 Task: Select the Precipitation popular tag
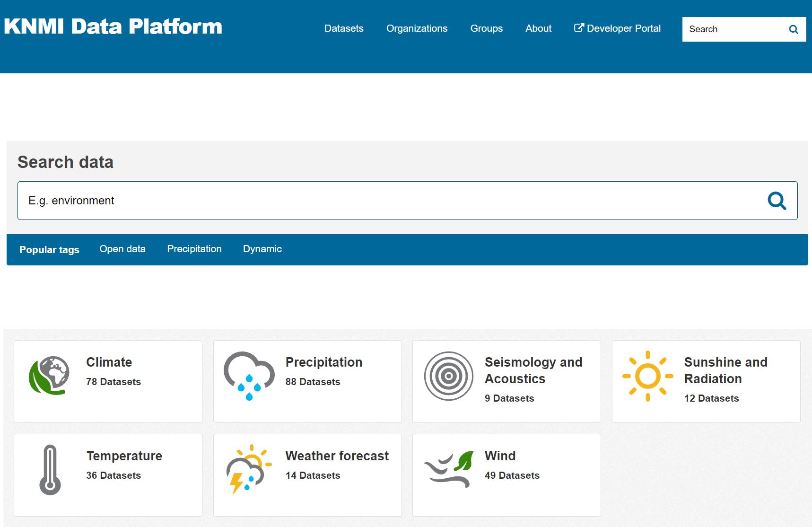click(194, 249)
